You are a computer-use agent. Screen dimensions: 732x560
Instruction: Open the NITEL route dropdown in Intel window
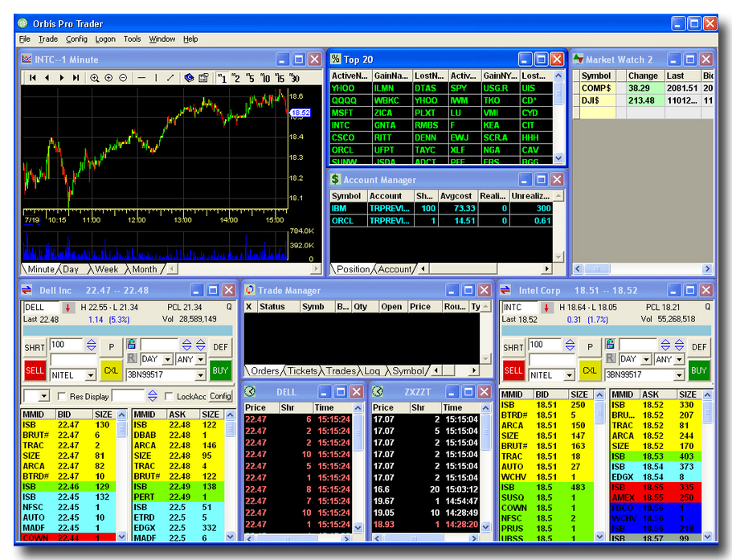[569, 374]
